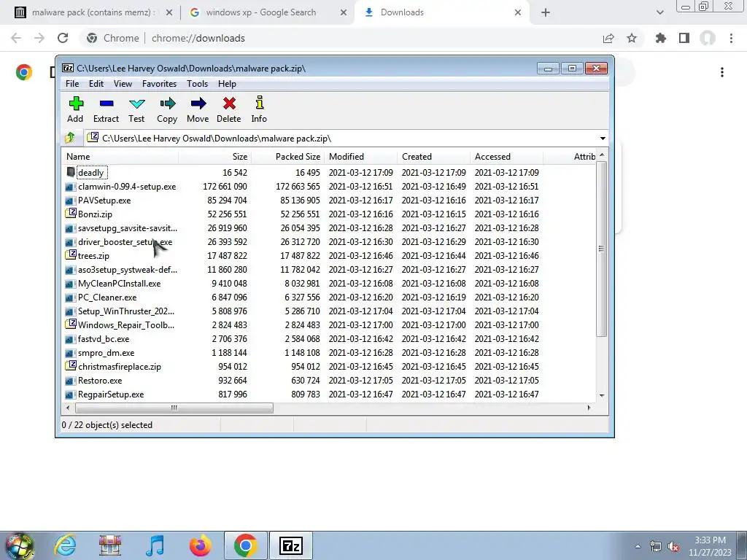Open Downloads page three-dot menu
The width and height of the screenshot is (747, 560).
pos(722,72)
